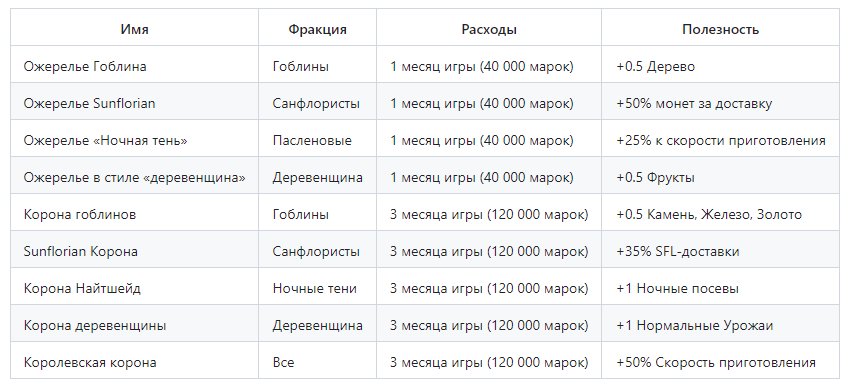854x387 pixels.
Task: Click the Расходы column header
Action: (x=489, y=29)
